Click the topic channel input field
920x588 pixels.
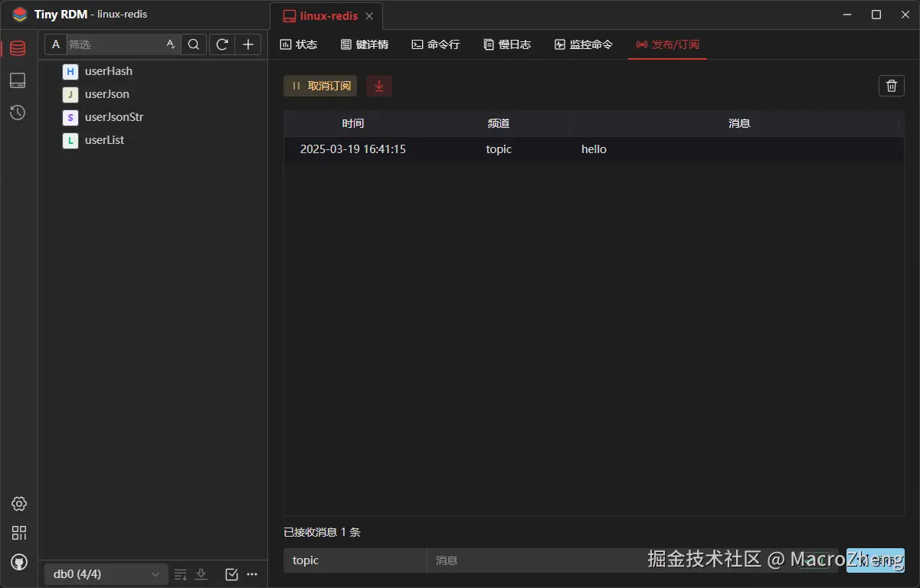click(355, 560)
